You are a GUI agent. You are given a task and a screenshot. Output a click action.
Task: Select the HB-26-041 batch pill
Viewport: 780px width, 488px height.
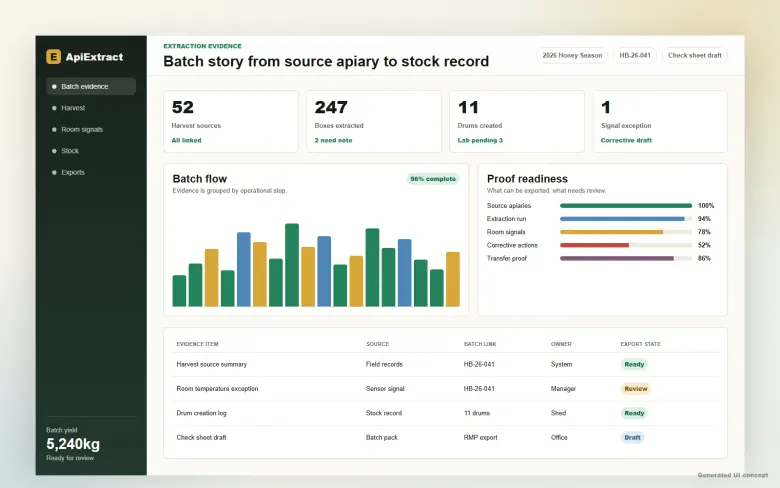(x=635, y=55)
